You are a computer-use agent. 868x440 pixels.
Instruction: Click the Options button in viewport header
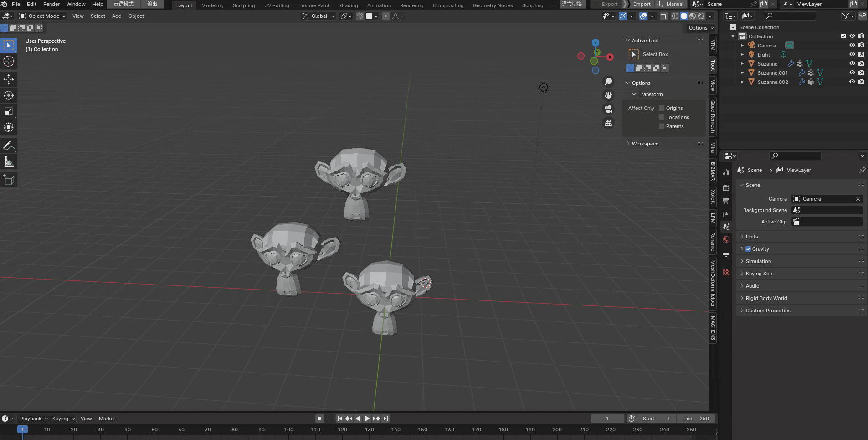(x=701, y=28)
